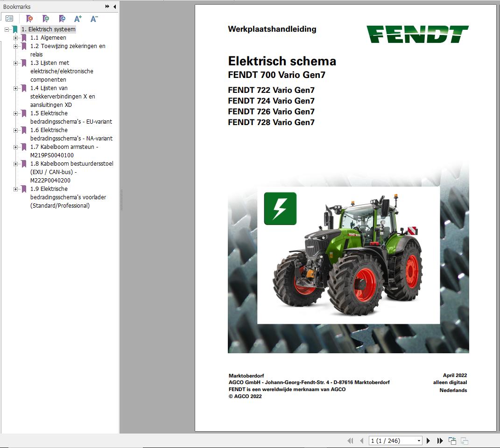This screenshot has width=500, height=448.
Task: Open bookmark 1.4 Lijsten van stekkerverbindingen X
Action: pos(63,97)
